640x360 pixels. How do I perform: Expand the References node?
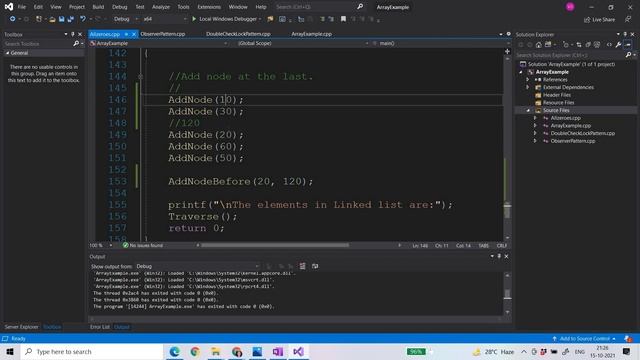point(528,80)
